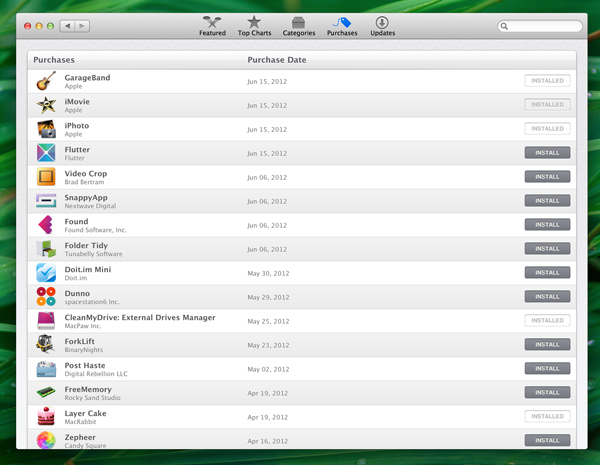
Task: Open the iMovie app title
Action: click(77, 102)
